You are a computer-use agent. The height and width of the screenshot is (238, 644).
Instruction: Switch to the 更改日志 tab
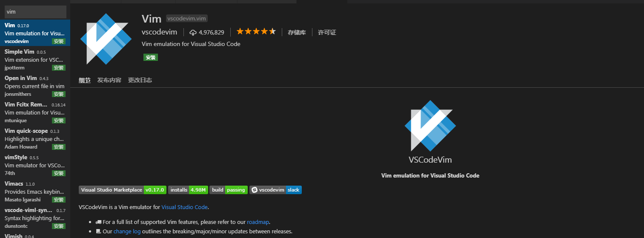(140, 80)
